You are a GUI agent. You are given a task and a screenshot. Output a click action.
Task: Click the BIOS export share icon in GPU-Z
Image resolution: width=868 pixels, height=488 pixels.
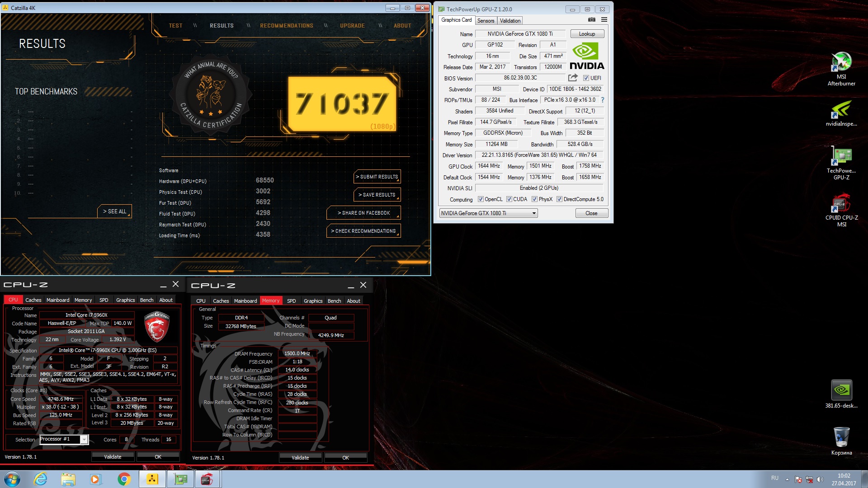(x=573, y=78)
